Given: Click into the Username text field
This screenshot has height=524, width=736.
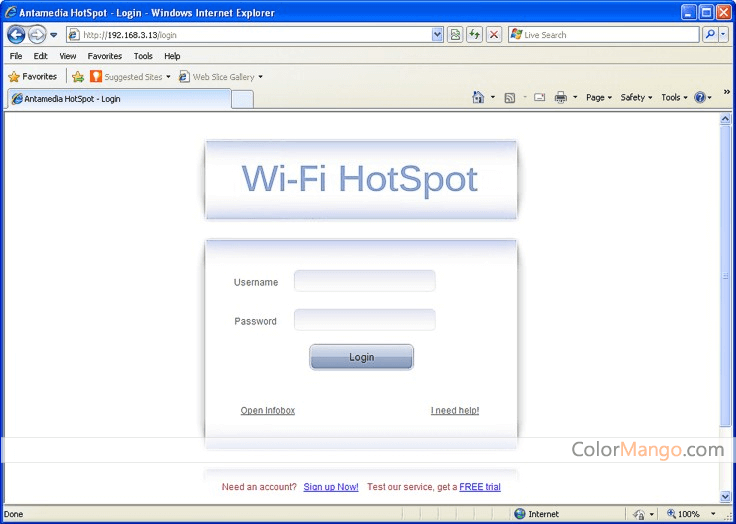Looking at the screenshot, I should click(x=364, y=282).
